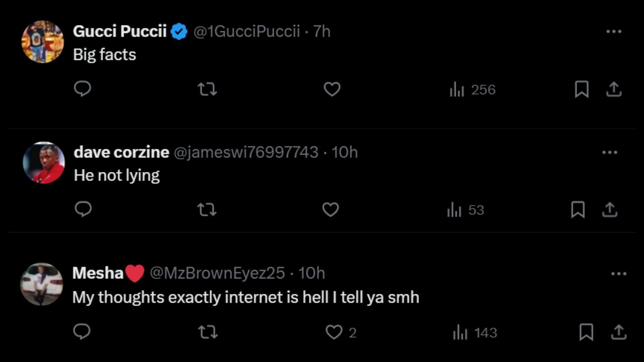
Task: Retweet the 'Big facts' post
Action: point(207,89)
